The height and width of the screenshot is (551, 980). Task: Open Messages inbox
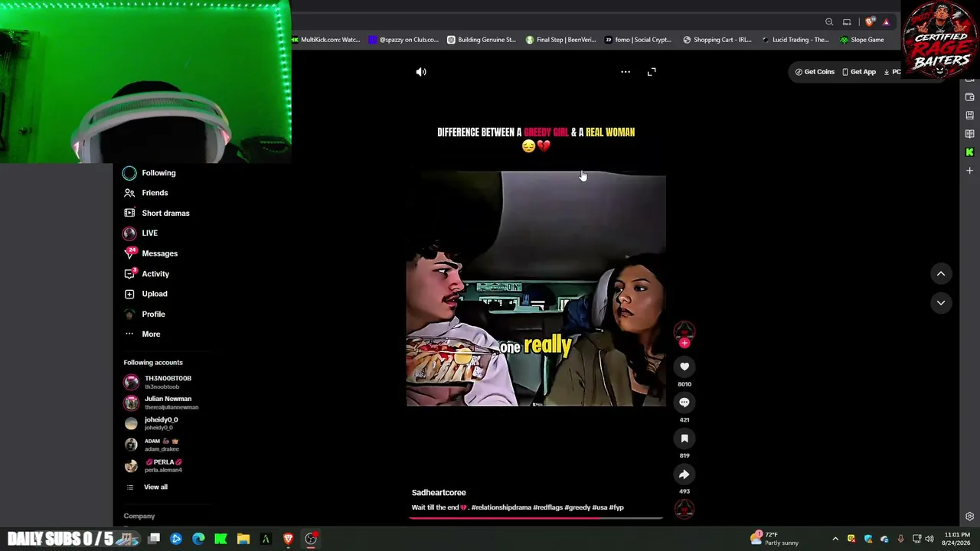point(159,253)
